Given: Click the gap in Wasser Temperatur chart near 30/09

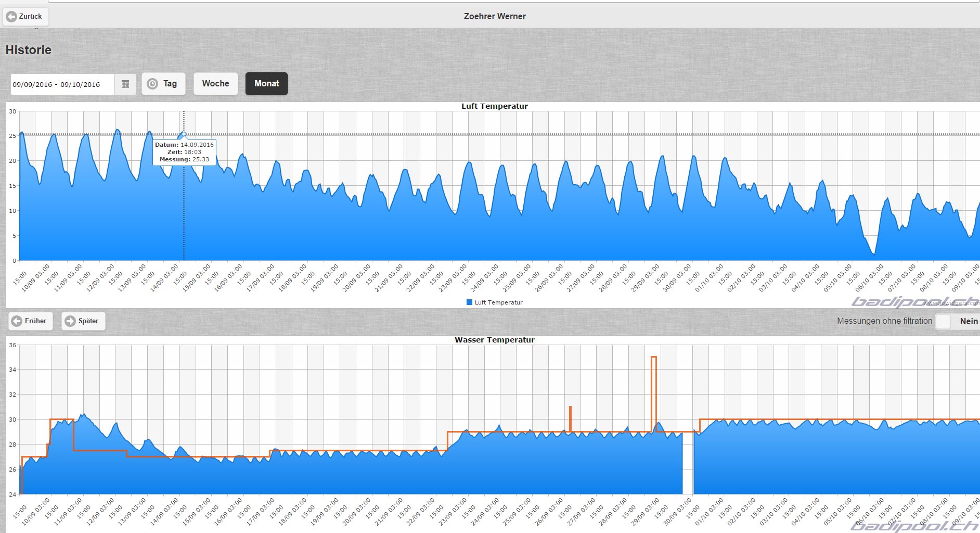Looking at the screenshot, I should [688, 462].
